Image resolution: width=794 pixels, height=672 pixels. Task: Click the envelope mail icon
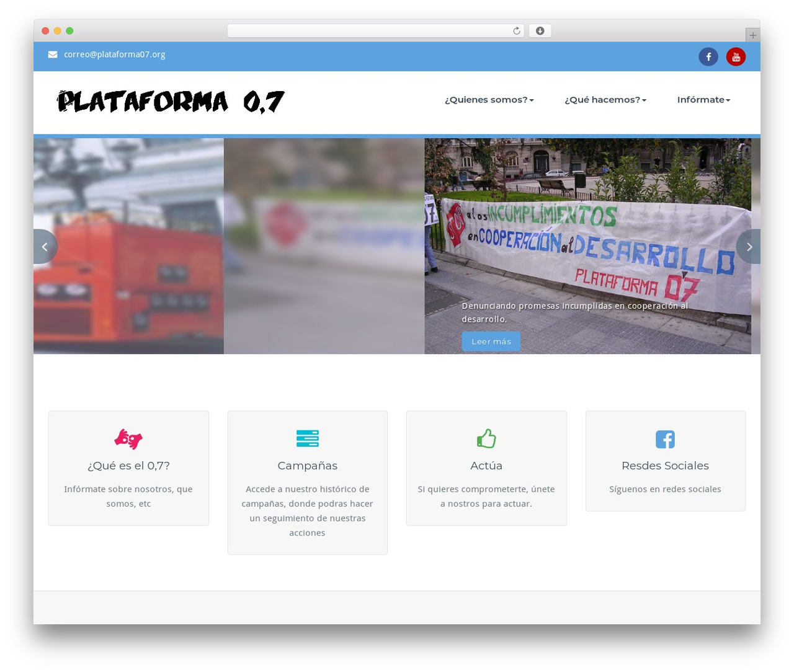pos(53,55)
